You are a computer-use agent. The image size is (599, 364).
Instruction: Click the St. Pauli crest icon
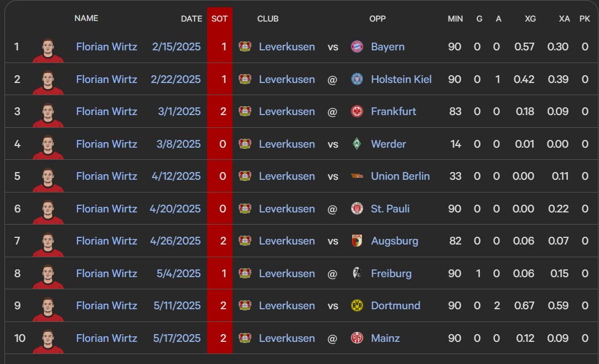(357, 209)
